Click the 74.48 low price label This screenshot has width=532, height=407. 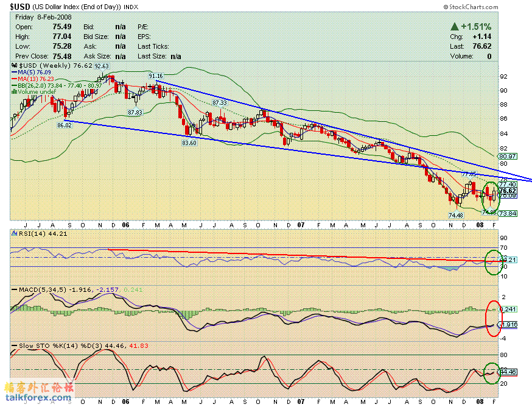coord(456,215)
